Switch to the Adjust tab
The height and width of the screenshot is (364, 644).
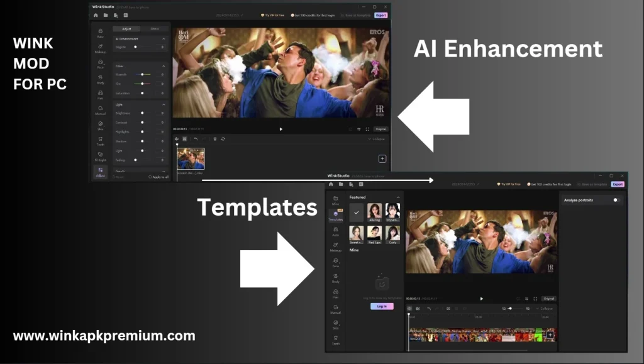point(126,29)
